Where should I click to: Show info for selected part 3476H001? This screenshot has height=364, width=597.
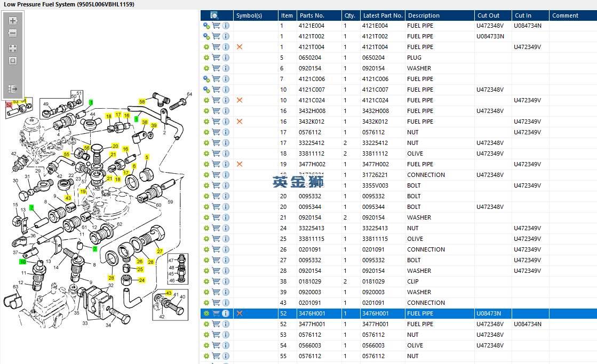tap(226, 313)
